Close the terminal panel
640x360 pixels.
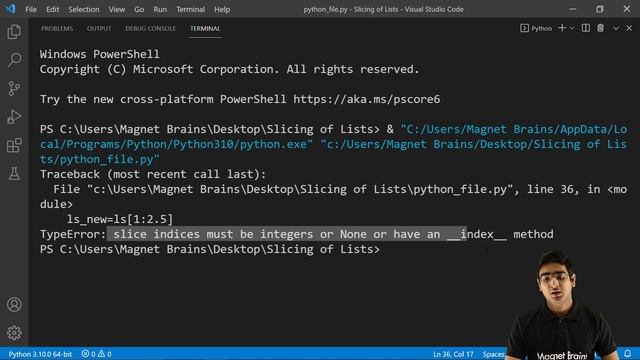[x=629, y=28]
